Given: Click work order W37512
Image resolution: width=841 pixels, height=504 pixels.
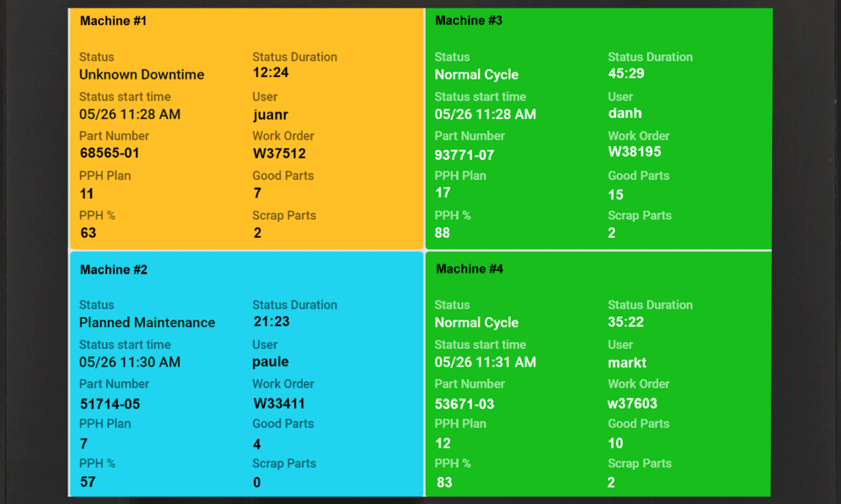Looking at the screenshot, I should click(x=279, y=153).
